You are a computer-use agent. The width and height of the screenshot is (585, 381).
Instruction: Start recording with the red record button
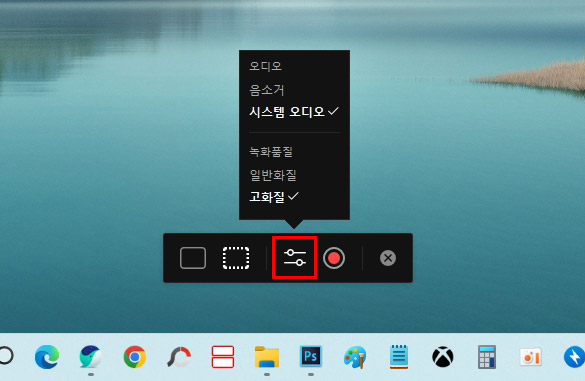(x=334, y=258)
